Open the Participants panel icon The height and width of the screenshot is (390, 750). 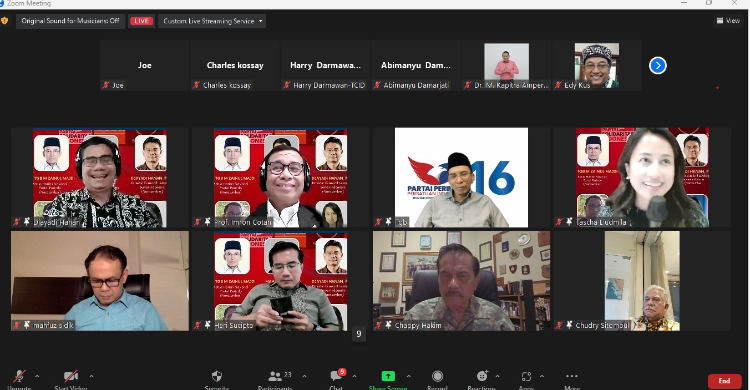point(275,376)
